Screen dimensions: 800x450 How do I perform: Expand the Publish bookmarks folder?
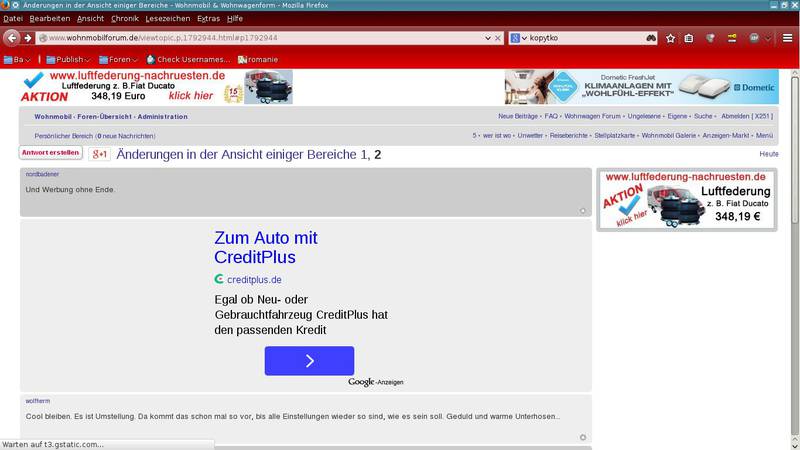coord(68,60)
